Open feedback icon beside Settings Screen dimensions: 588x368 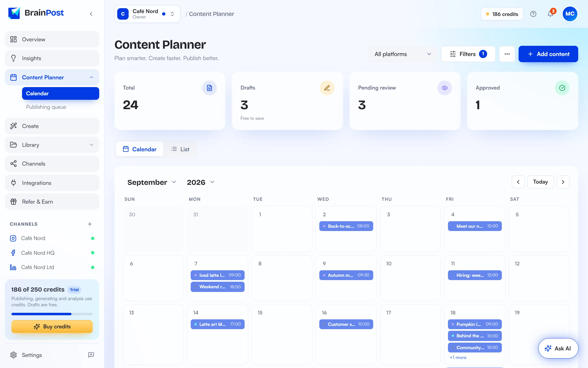(91, 355)
